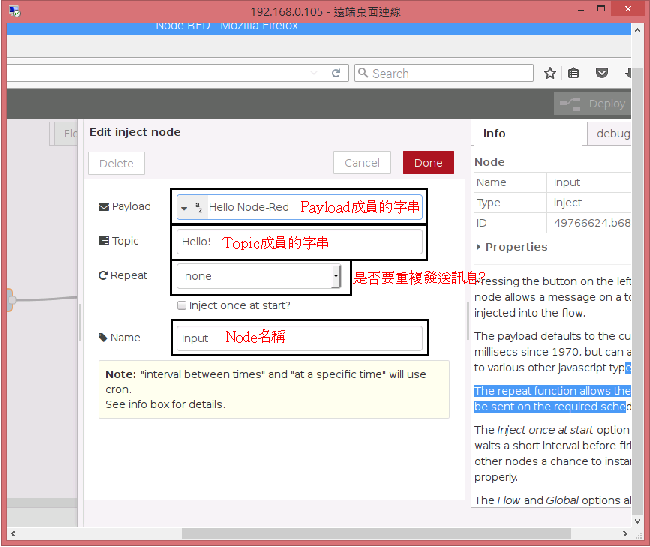Click the Name input field
Viewport: 650px width, 547px height.
point(299,338)
